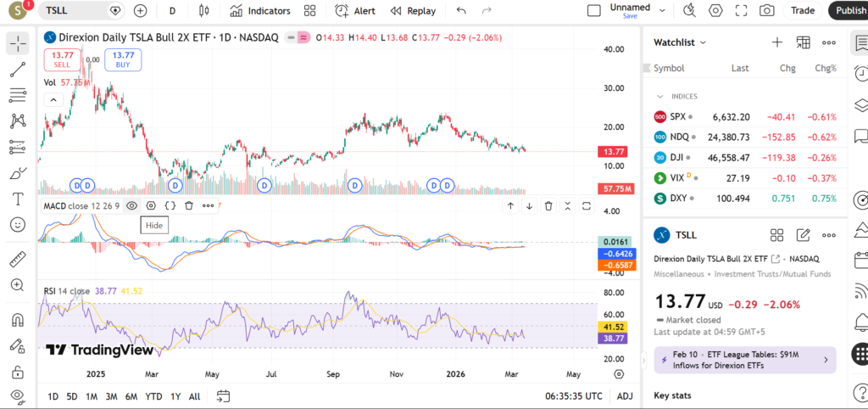Hide the MACD indicator using eye icon
The width and height of the screenshot is (868, 409).
132,205
